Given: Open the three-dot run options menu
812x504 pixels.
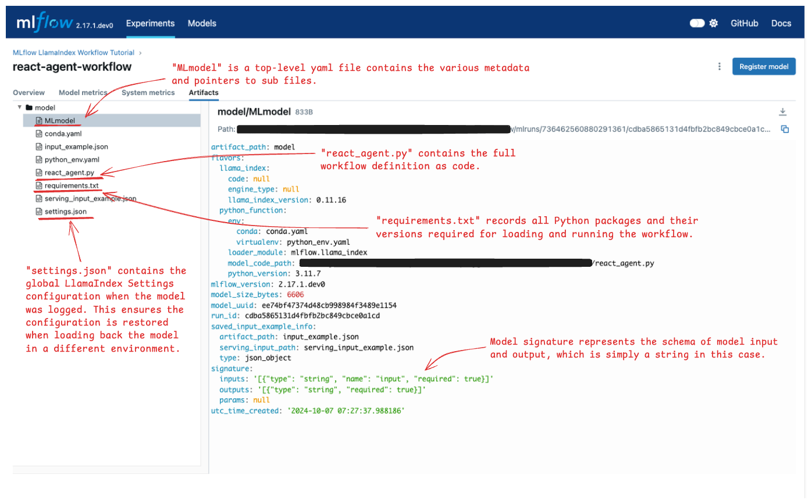Looking at the screenshot, I should pos(720,66).
